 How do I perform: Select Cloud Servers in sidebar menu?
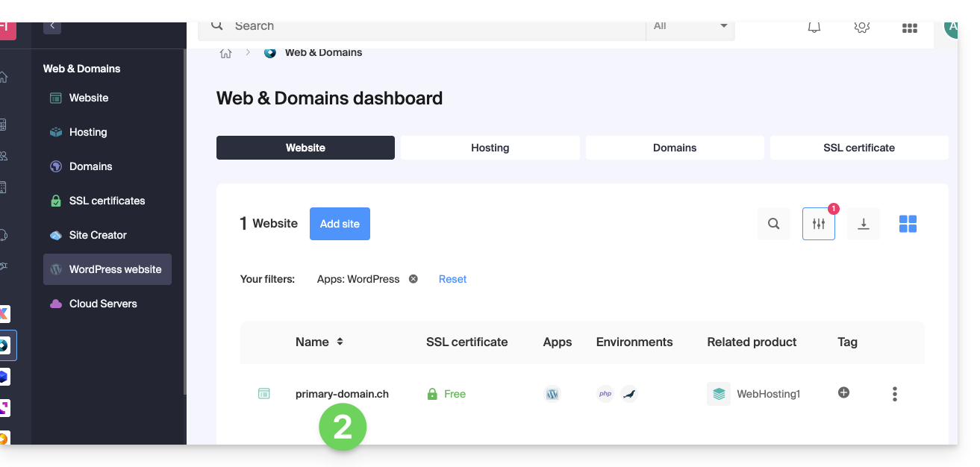103,304
